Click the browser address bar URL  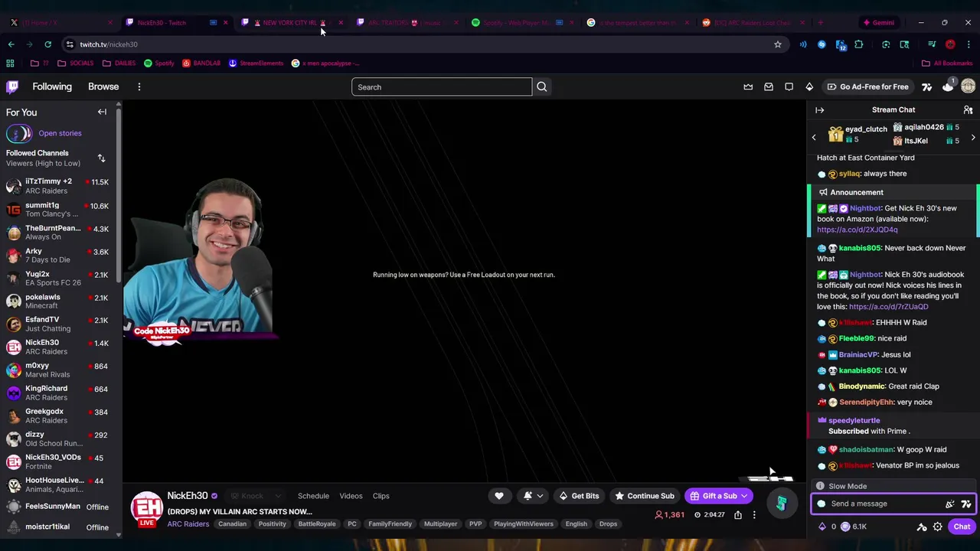pyautogui.click(x=109, y=44)
